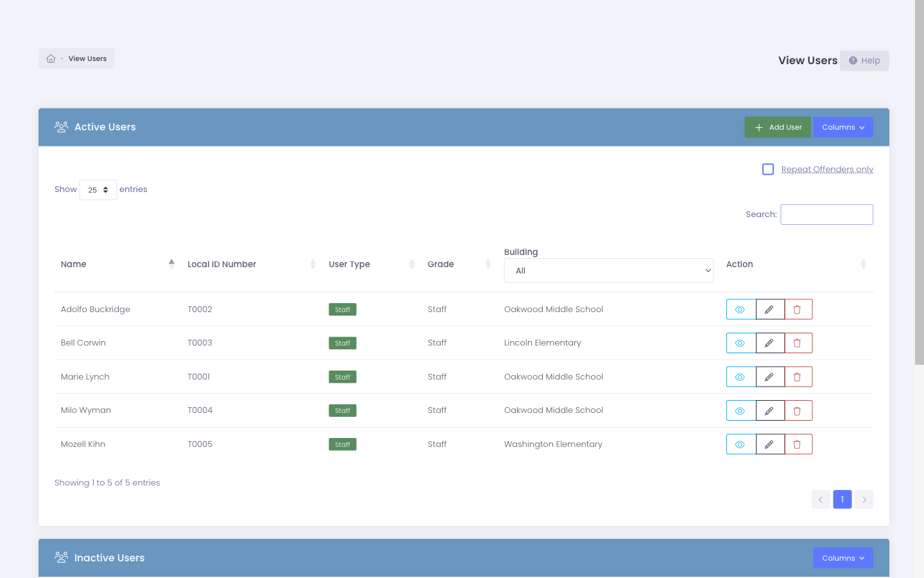Image resolution: width=924 pixels, height=578 pixels.
Task: Delete Marie Lynch with trash icon
Action: (x=798, y=377)
